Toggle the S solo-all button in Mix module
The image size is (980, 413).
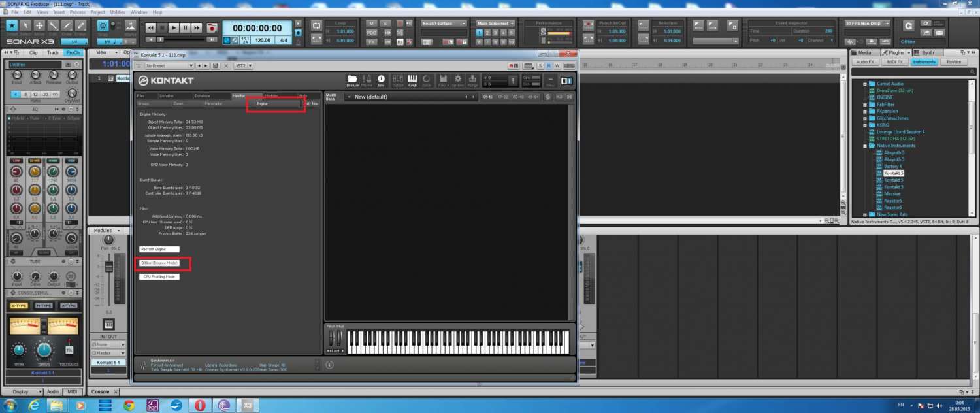point(385,24)
